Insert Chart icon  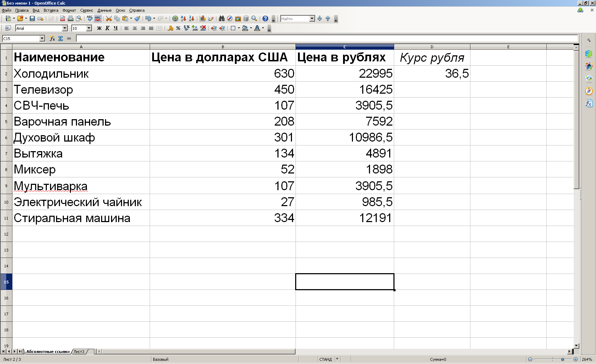(203, 18)
